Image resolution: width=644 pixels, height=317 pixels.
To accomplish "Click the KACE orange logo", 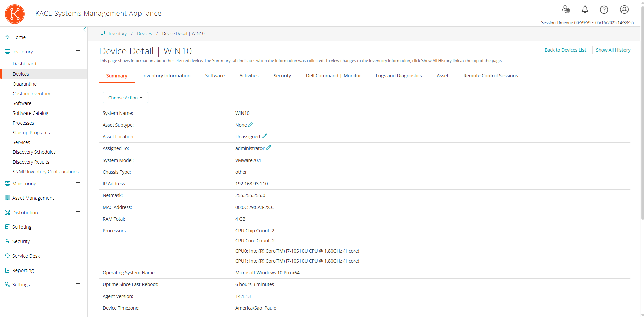I will (x=15, y=14).
